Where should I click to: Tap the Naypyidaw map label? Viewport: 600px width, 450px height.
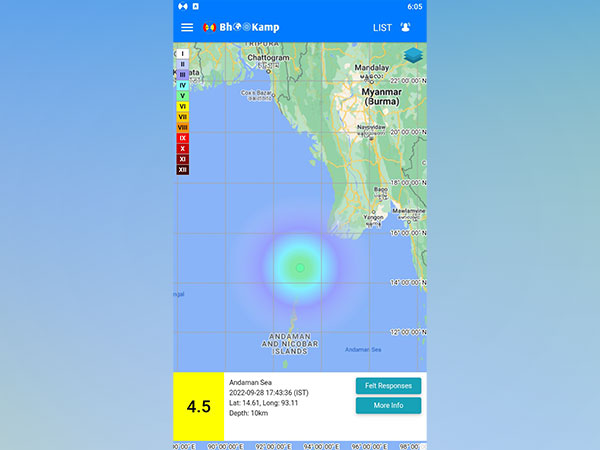pyautogui.click(x=371, y=127)
